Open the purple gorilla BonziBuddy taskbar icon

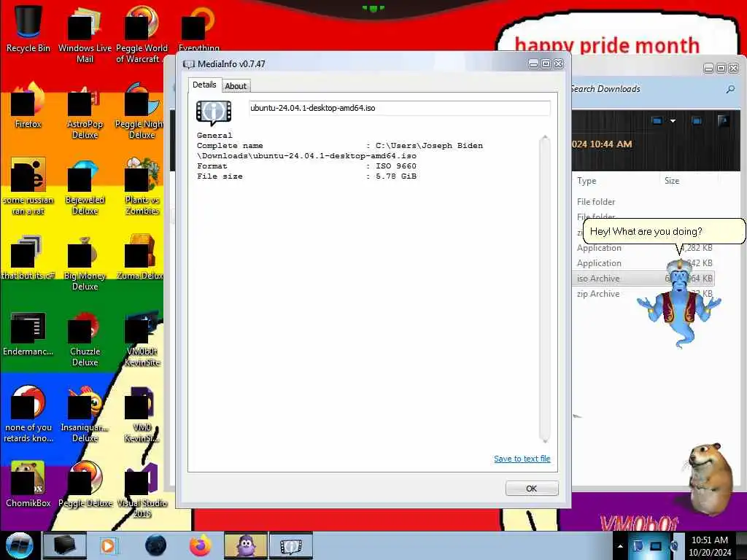(245, 545)
